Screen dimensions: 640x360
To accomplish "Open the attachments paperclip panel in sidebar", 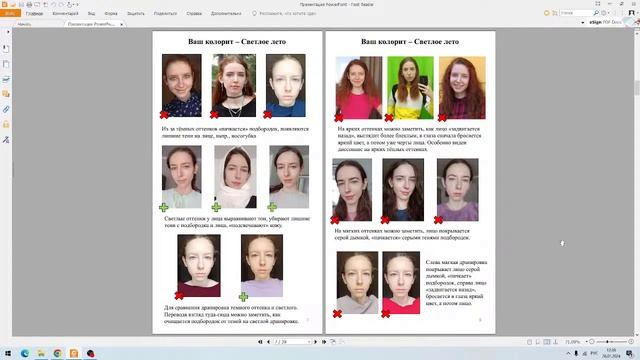I will tap(6, 109).
